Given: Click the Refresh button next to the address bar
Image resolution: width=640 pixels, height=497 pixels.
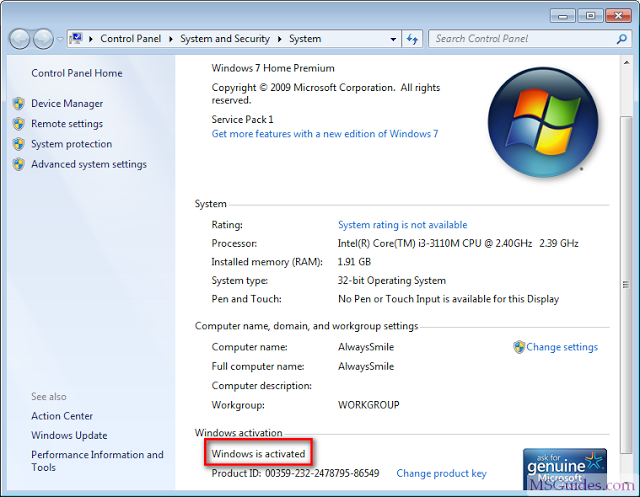Looking at the screenshot, I should 412,39.
